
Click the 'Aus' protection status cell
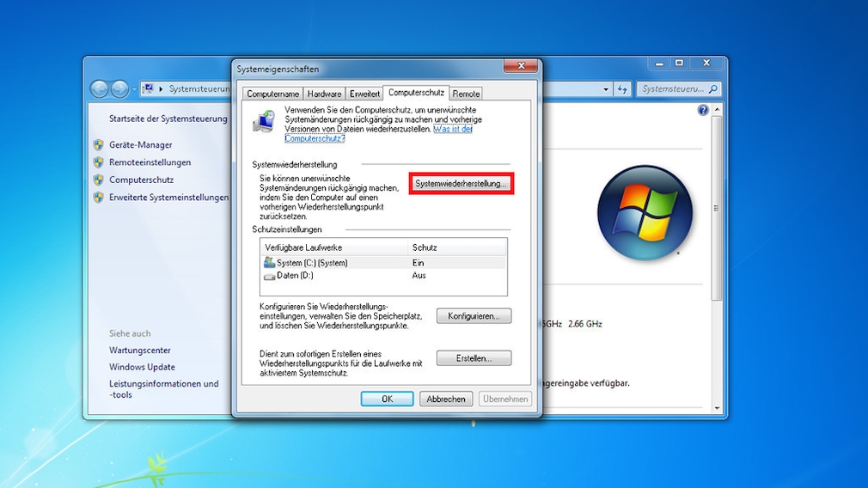pyautogui.click(x=419, y=276)
